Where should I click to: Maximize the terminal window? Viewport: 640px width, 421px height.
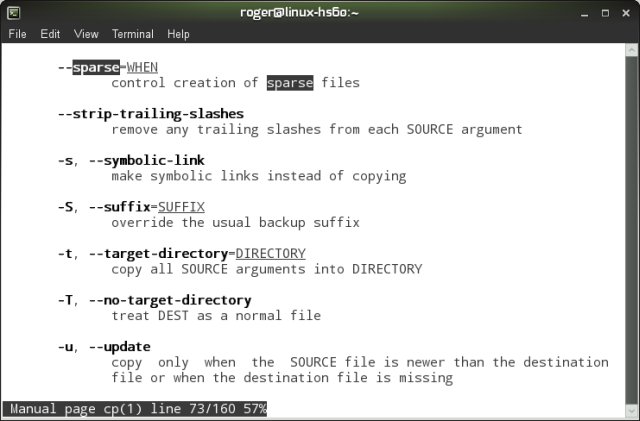(x=605, y=13)
